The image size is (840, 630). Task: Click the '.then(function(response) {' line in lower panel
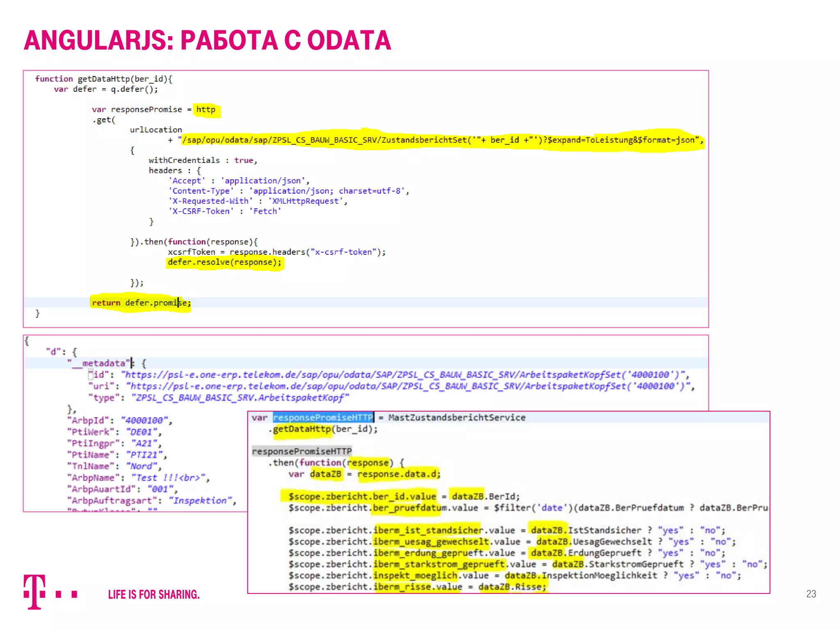pyautogui.click(x=336, y=463)
